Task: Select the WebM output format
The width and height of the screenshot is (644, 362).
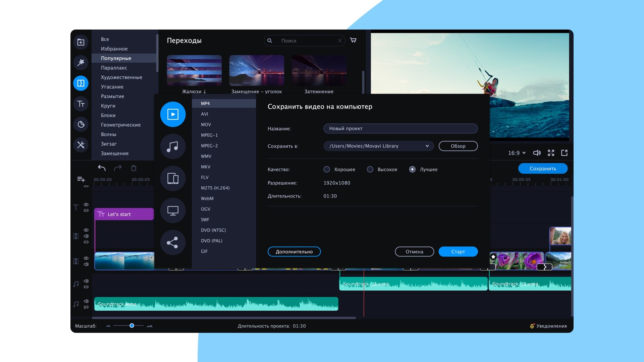Action: 207,198
